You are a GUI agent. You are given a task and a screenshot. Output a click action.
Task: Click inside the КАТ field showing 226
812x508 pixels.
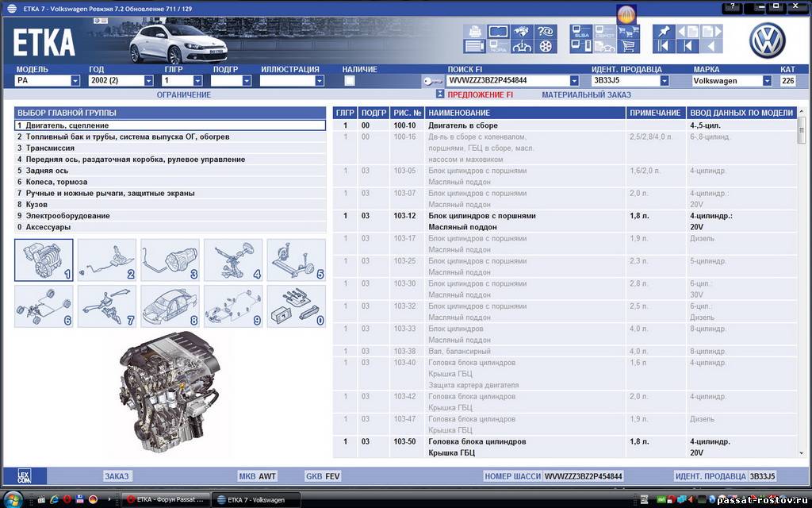point(787,81)
